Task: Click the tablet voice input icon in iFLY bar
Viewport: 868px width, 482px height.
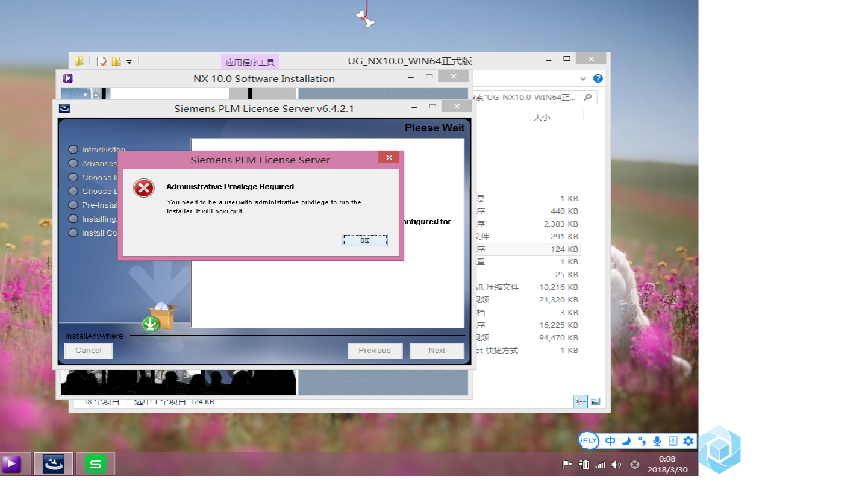Action: [x=673, y=441]
